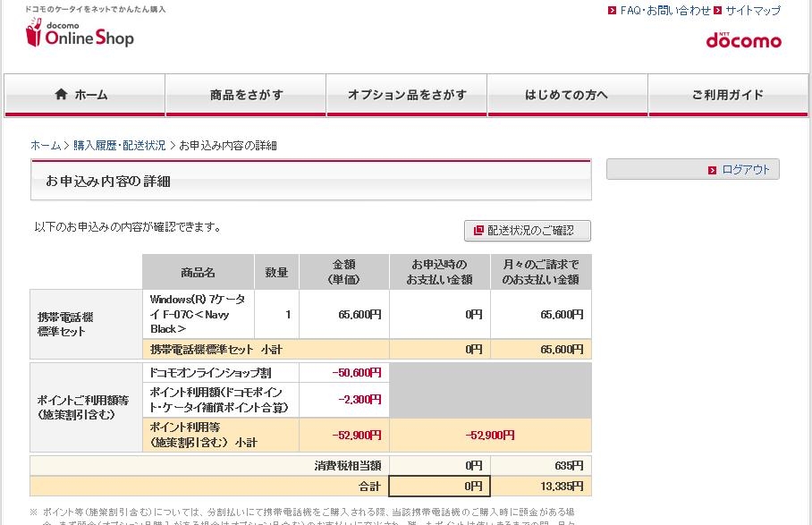Open the FAQ・お問い合わせ link
This screenshot has width=812, height=525.
point(665,11)
